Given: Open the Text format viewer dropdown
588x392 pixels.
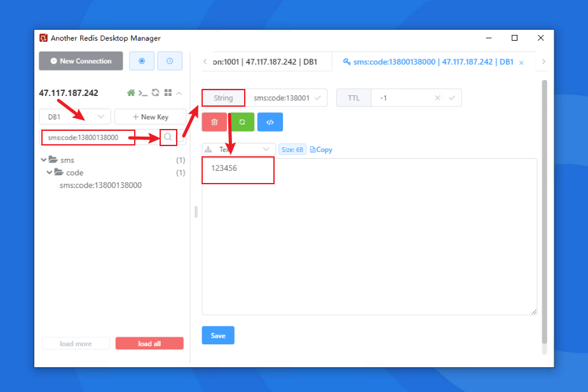Looking at the screenshot, I should coord(239,149).
